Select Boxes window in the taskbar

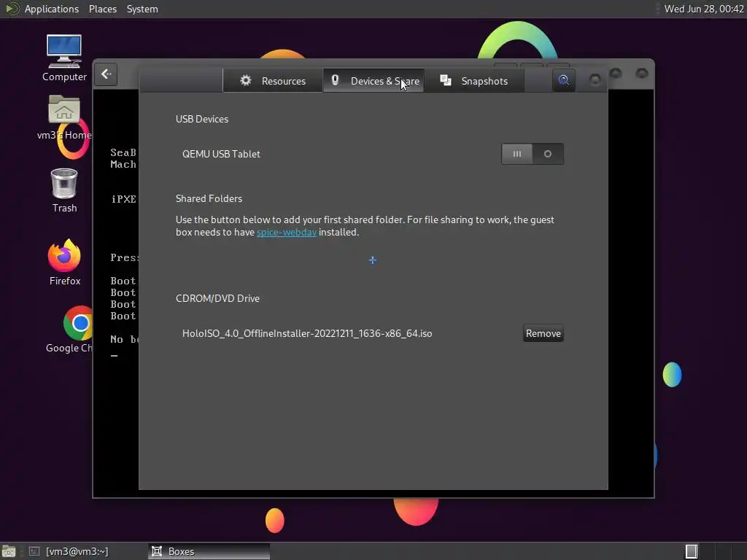click(209, 551)
